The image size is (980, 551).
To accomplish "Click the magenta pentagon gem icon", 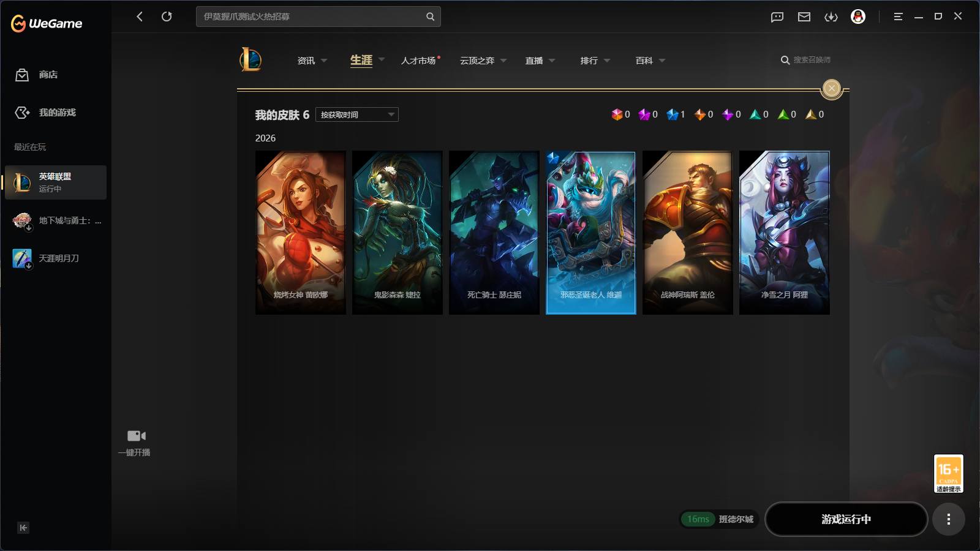I will 644,114.
